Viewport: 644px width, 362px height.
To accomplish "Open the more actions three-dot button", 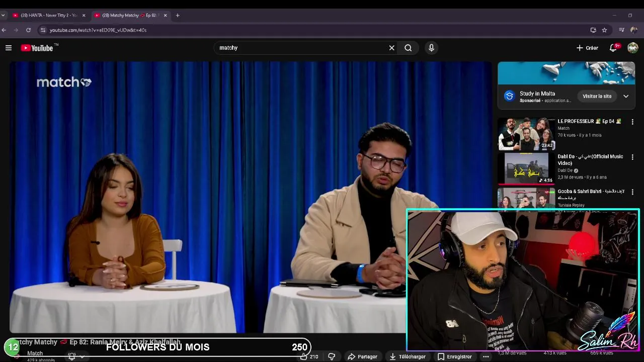I will tap(486, 356).
